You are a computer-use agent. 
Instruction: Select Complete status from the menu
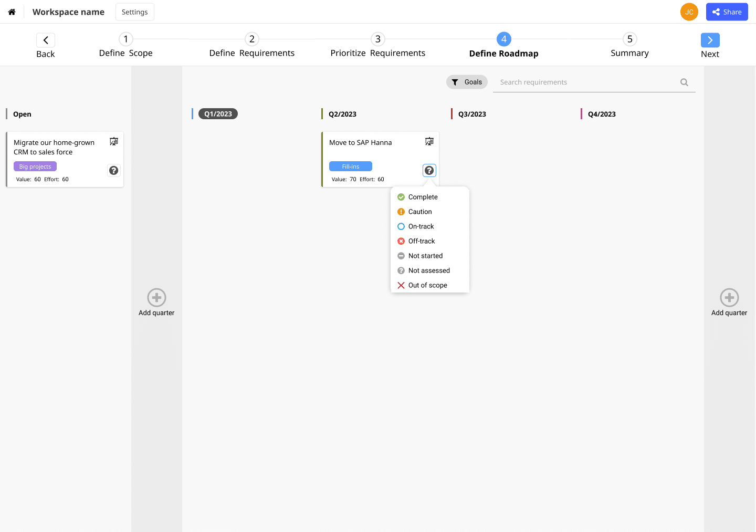(423, 197)
